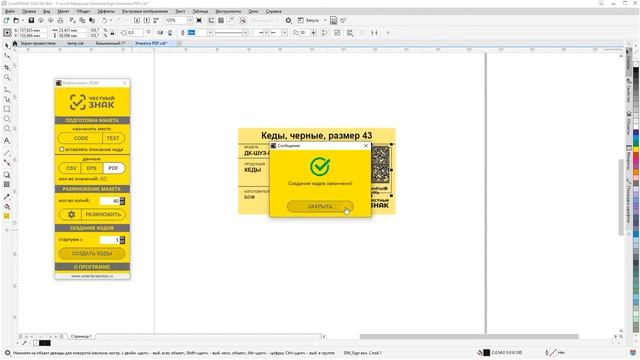640x360 pixels.
Task: Click the TEXT placement button
Action: pos(113,138)
